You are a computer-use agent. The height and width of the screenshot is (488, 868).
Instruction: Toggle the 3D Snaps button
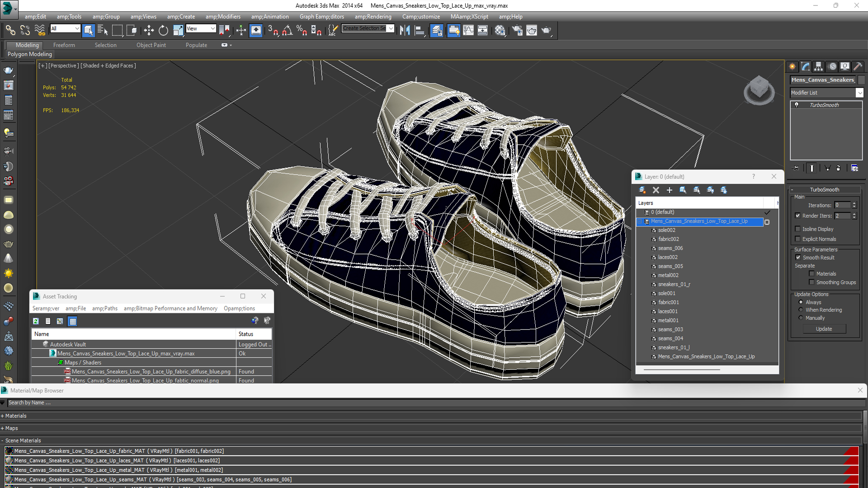pyautogui.click(x=273, y=30)
